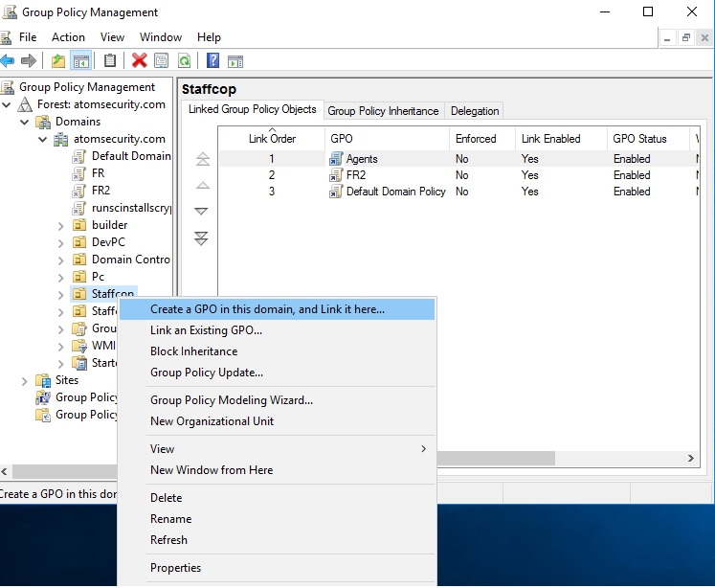Choose Link an Existing GPO option
Viewport: 715px width, 588px height.
[206, 330]
